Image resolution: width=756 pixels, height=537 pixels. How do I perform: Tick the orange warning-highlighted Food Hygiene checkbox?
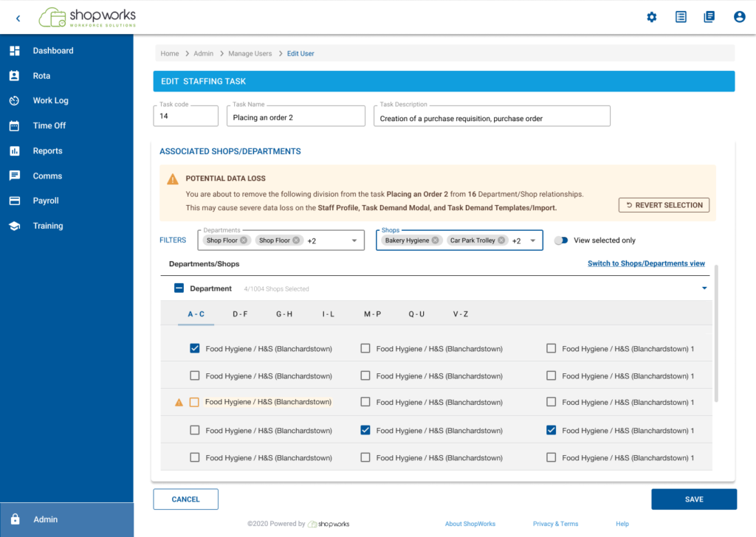[x=195, y=403]
